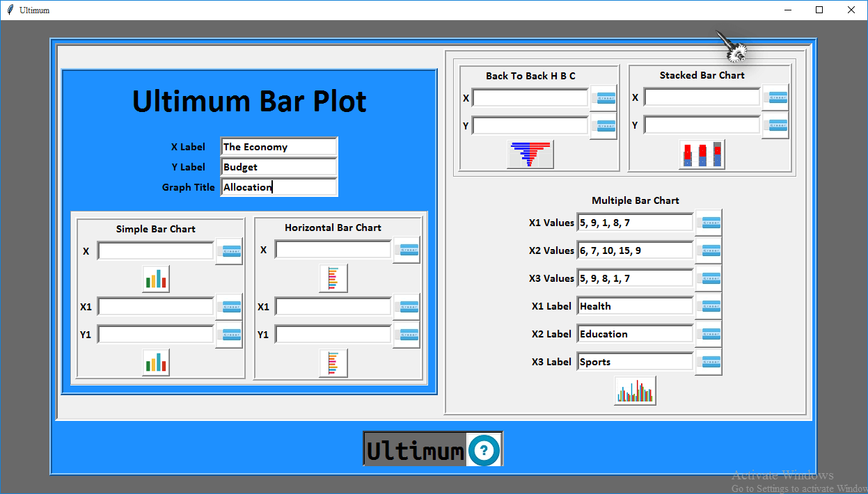Click the Back To Back H B C heading
Screen dimensions: 868x494
pos(530,76)
